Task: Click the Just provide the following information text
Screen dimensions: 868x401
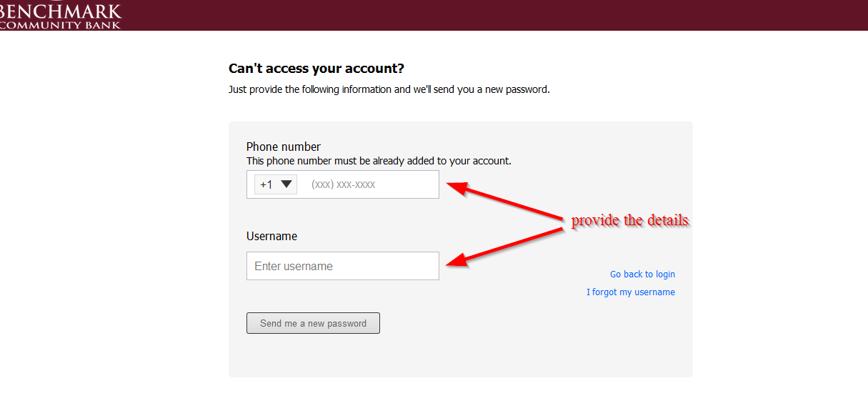Action: (x=389, y=90)
